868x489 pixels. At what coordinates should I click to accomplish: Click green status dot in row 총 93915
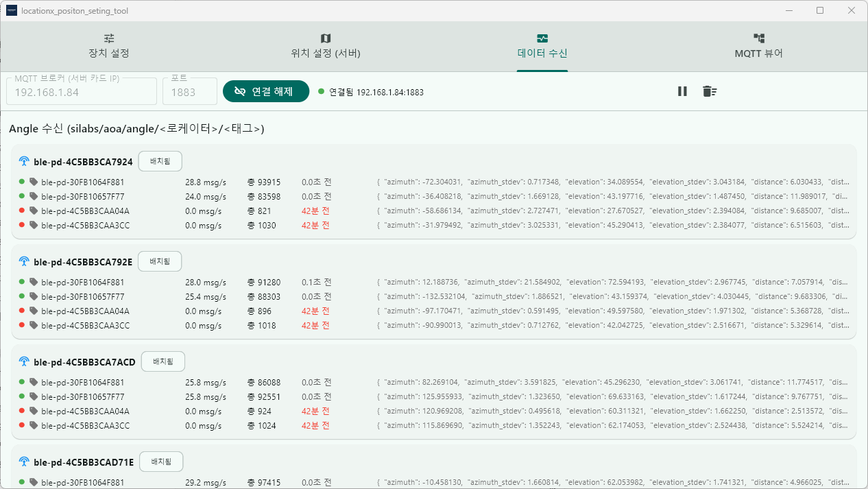click(22, 182)
